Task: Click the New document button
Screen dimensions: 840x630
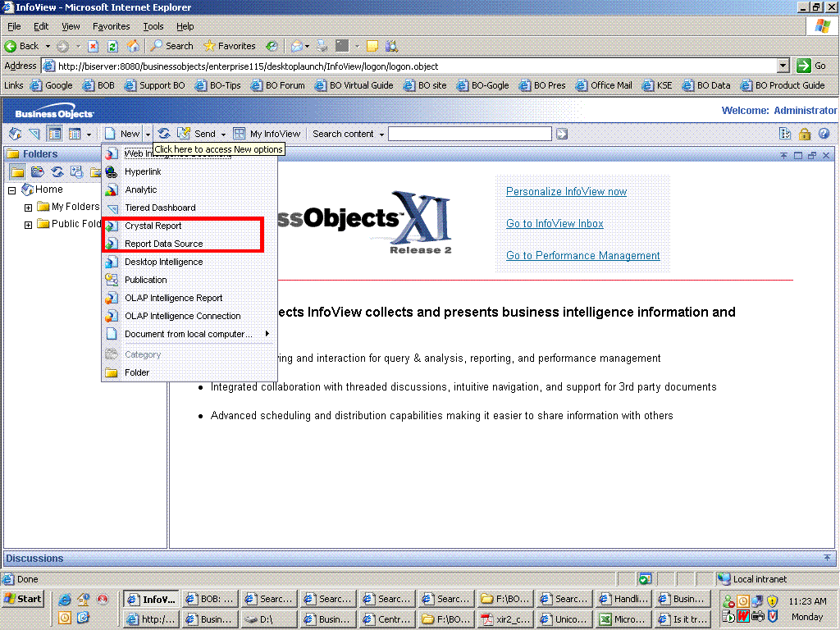Action: (x=123, y=134)
